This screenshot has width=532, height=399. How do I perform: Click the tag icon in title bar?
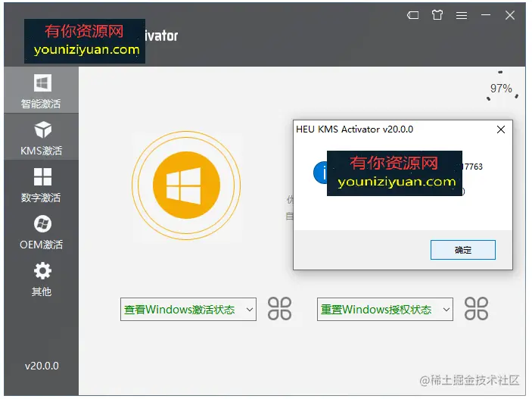pos(412,15)
